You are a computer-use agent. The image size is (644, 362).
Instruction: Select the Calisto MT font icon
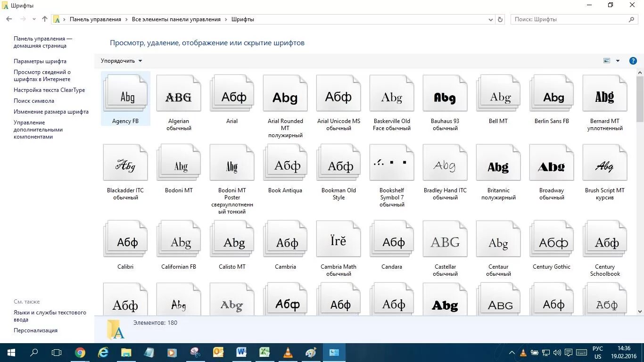click(232, 239)
